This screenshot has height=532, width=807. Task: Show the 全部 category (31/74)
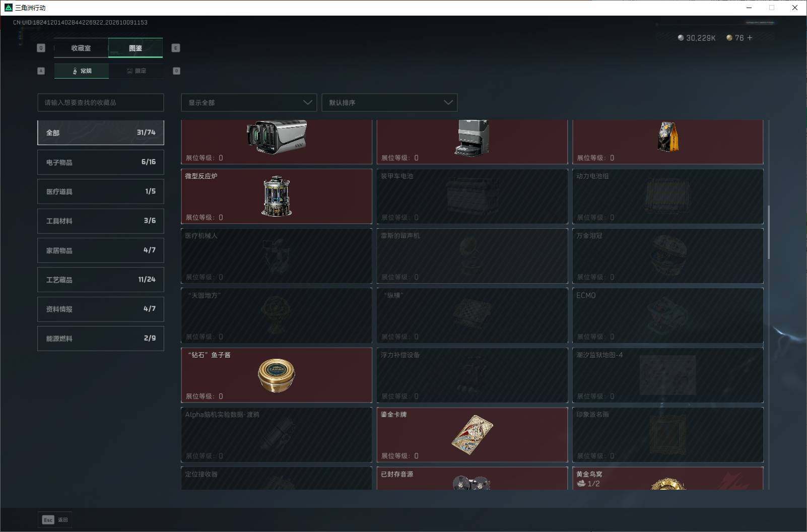click(x=101, y=132)
